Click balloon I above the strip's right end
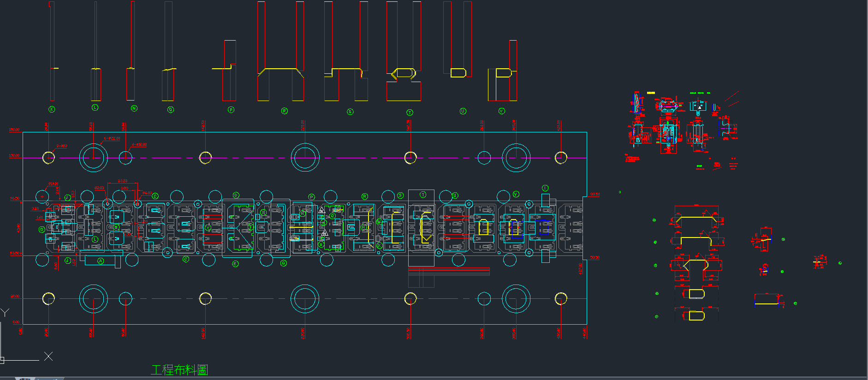This screenshot has height=380, width=868. click(x=545, y=188)
